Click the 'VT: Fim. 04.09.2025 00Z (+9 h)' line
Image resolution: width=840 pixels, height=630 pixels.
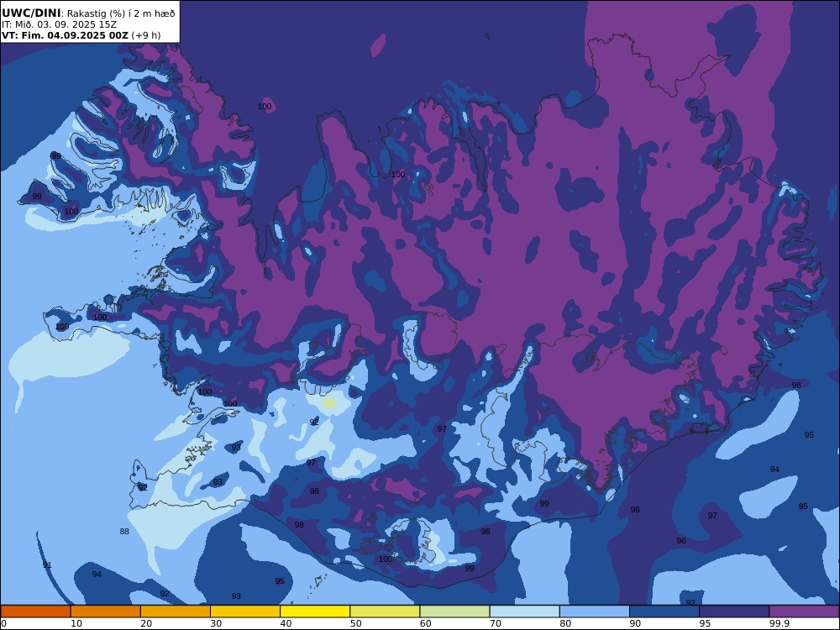tap(81, 35)
